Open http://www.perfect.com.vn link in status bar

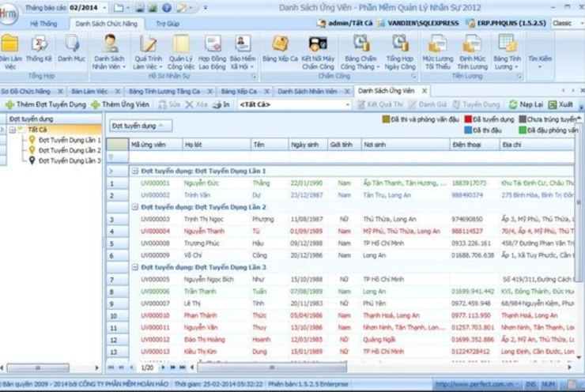(474, 384)
